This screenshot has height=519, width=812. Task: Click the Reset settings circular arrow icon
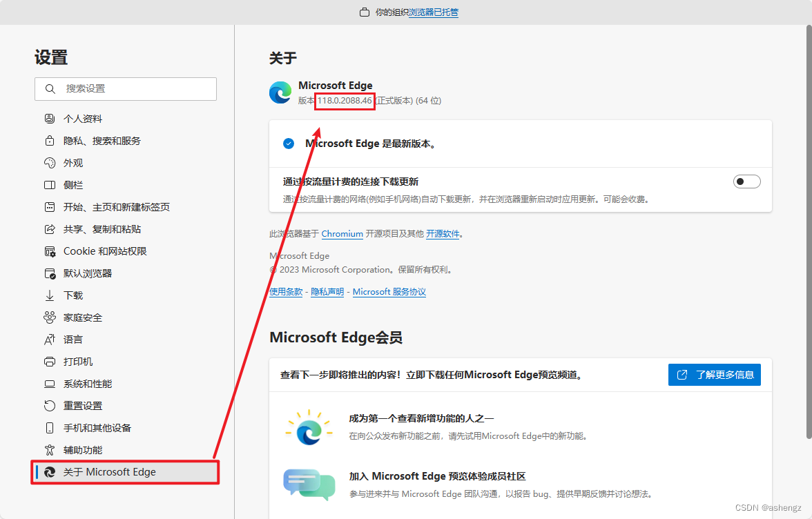[50, 406]
